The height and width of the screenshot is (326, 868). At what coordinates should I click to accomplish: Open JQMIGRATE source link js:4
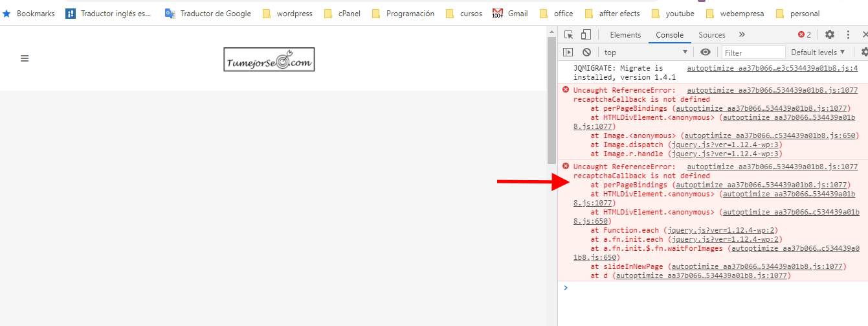pyautogui.click(x=772, y=68)
